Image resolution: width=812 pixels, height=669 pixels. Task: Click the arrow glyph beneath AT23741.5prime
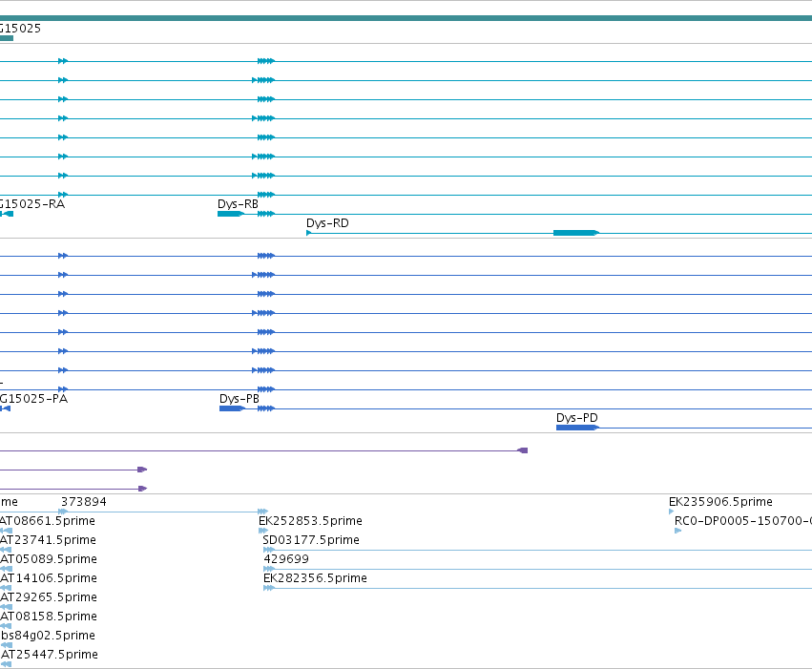6,550
